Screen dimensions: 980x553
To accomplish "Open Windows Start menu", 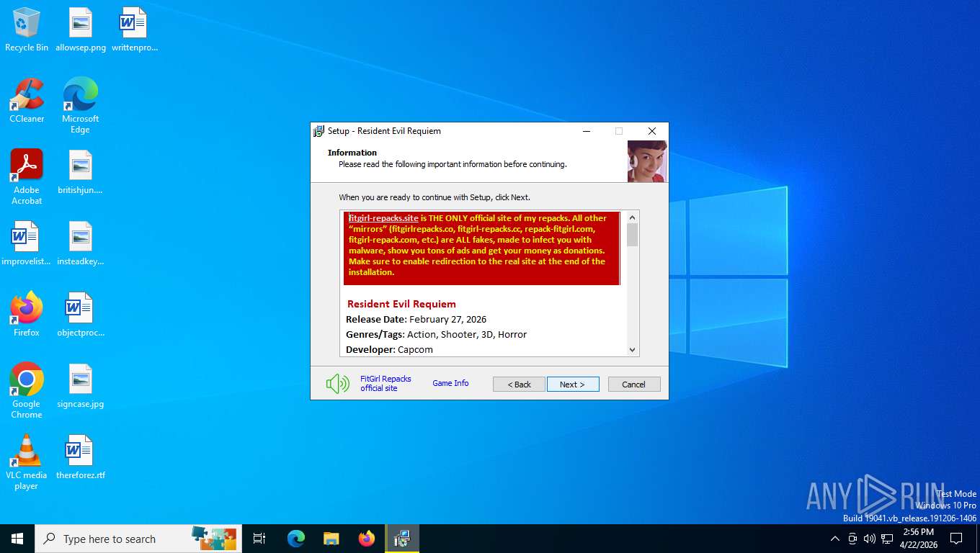I will coord(17,539).
